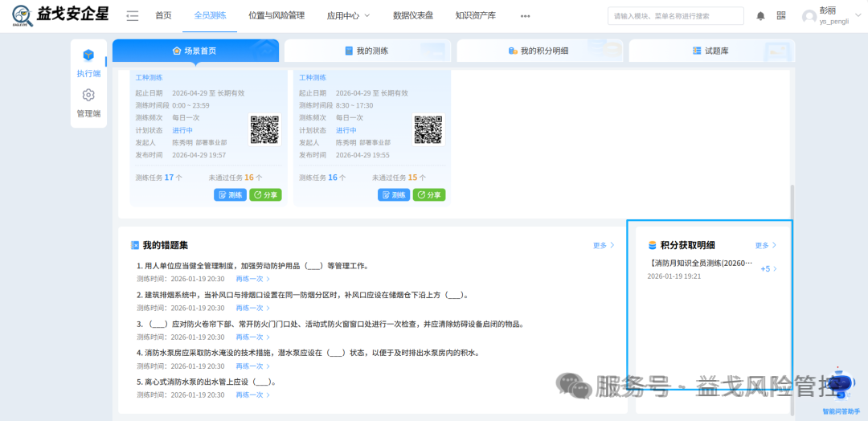This screenshot has height=421, width=868.
Task: Select 全员测练 in the top navigation
Action: click(x=210, y=16)
